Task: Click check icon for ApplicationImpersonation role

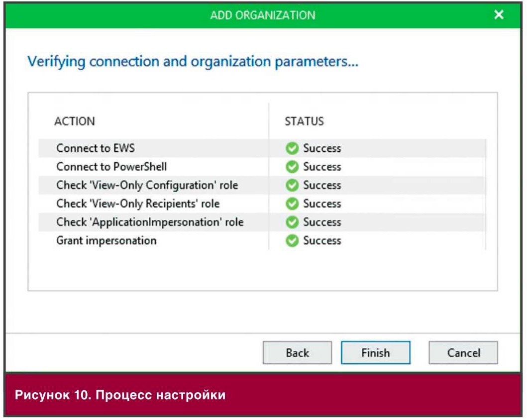Action: (292, 222)
